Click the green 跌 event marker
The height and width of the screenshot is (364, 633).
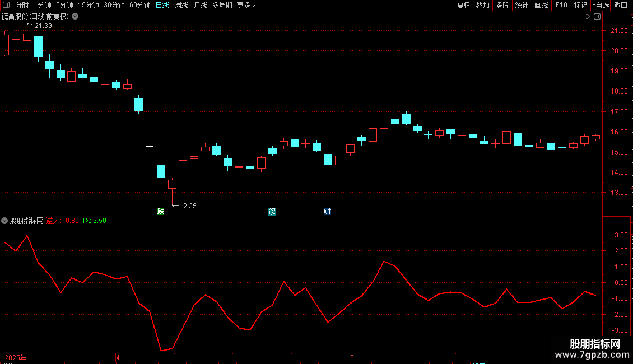pyautogui.click(x=161, y=212)
